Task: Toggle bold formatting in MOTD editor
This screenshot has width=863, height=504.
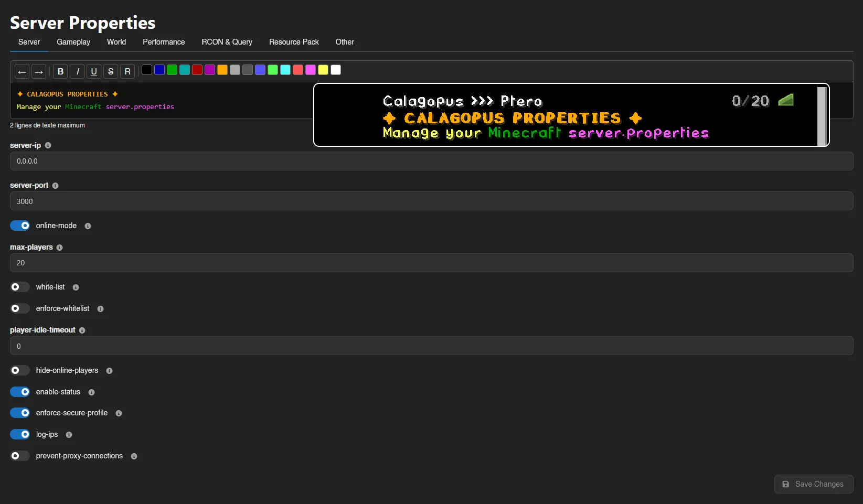Action: 60,71
